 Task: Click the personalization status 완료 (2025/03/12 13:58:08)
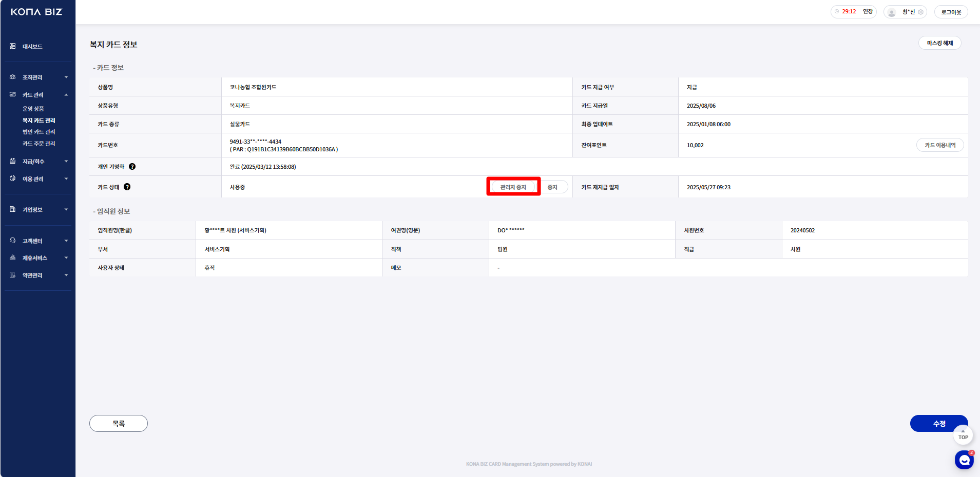[x=263, y=167]
